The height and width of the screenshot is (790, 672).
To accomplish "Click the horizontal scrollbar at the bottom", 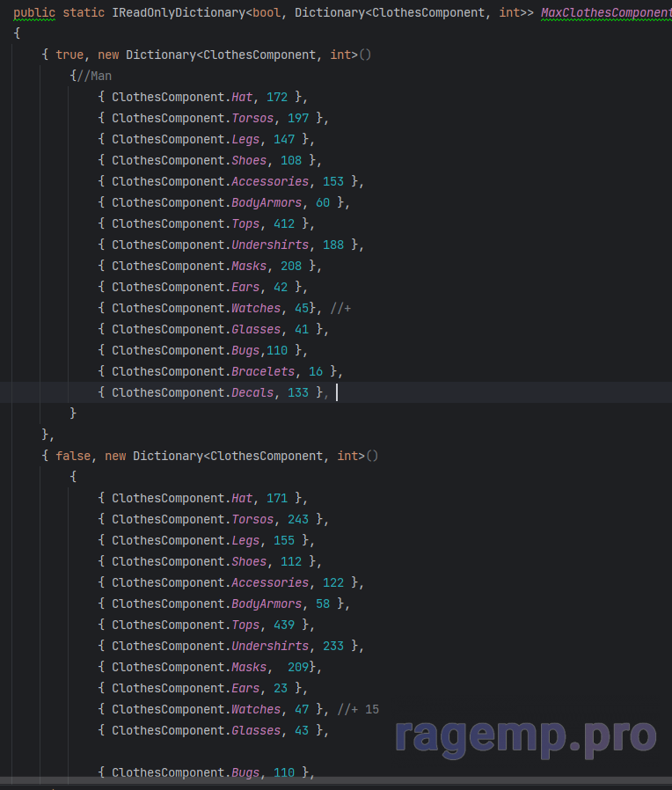I will [336, 780].
